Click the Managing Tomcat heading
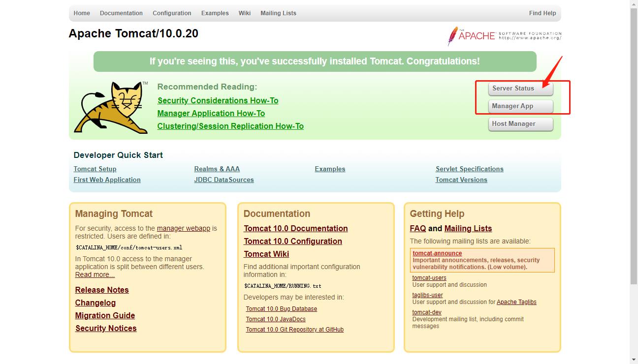 pyautogui.click(x=114, y=213)
